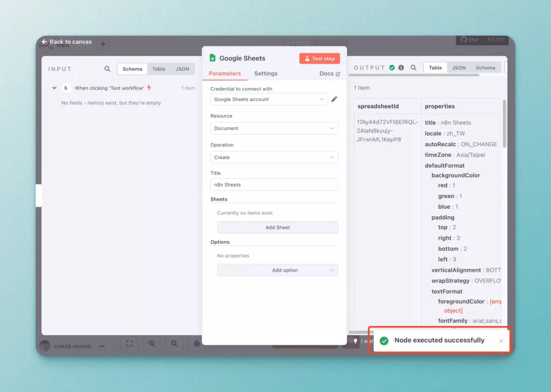Switch INPUT panel to Table view
The width and height of the screenshot is (551, 392).
point(159,69)
